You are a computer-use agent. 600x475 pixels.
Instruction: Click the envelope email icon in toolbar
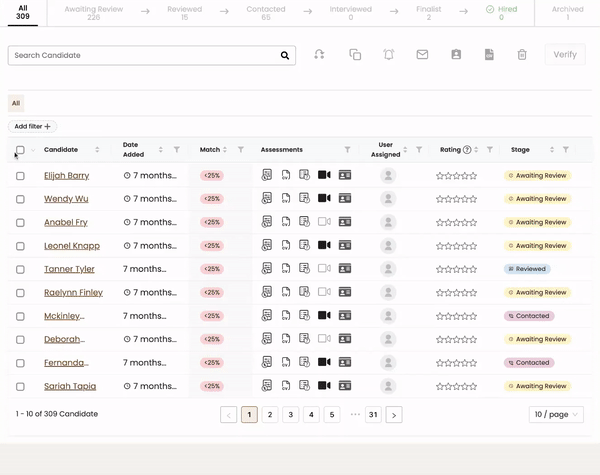[x=422, y=55]
